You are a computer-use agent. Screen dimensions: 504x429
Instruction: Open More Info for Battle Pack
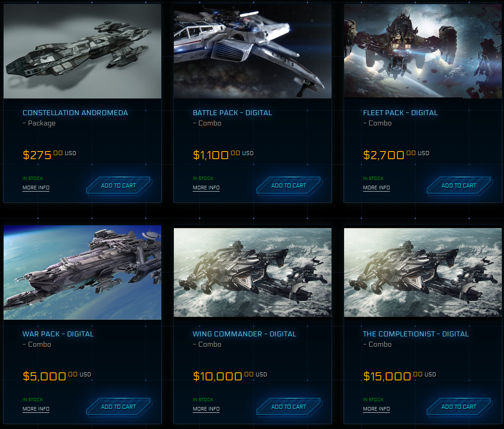[206, 188]
